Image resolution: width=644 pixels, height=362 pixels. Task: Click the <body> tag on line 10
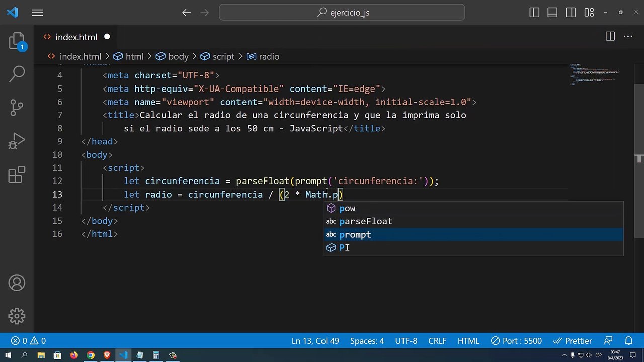coord(97,155)
